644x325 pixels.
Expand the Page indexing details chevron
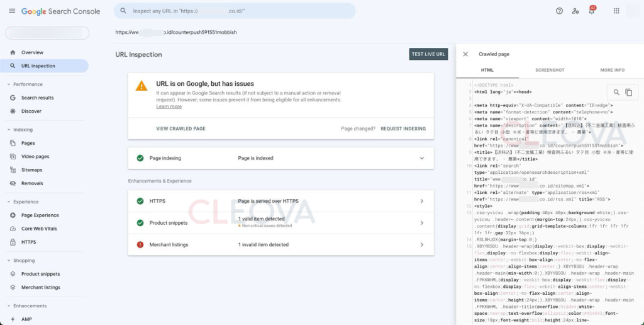[x=422, y=158]
